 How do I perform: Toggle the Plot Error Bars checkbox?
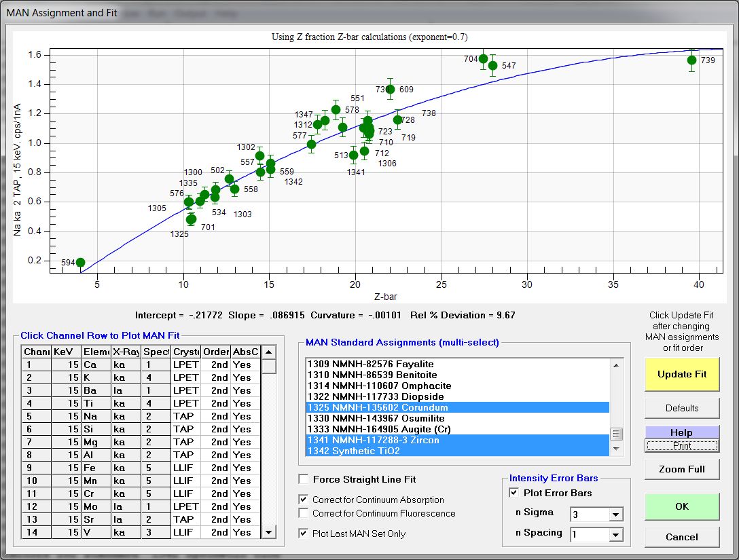(515, 493)
